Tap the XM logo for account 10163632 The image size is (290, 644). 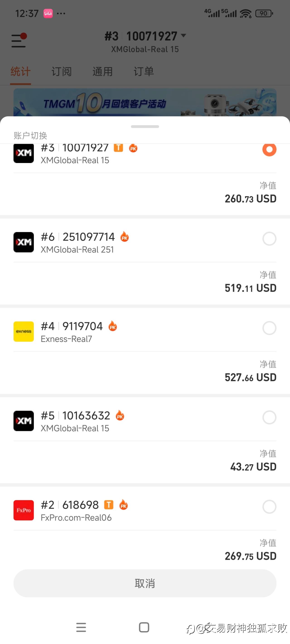tap(24, 421)
